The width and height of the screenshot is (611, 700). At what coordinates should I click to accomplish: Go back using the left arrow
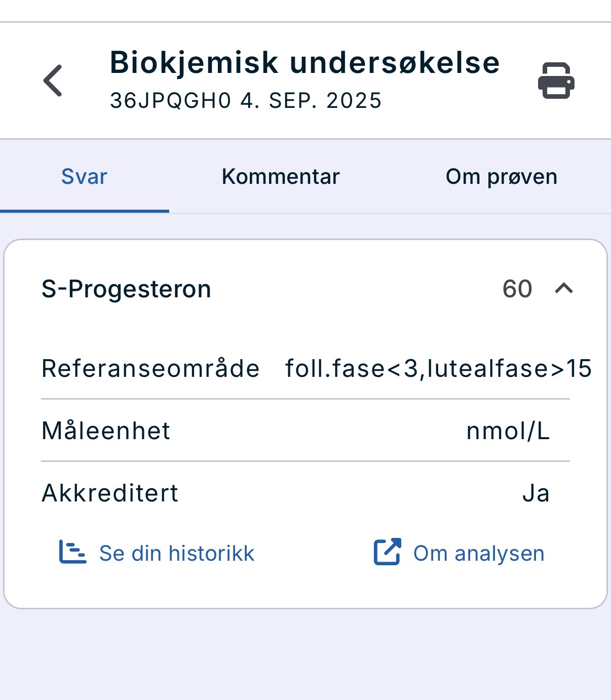coord(53,81)
